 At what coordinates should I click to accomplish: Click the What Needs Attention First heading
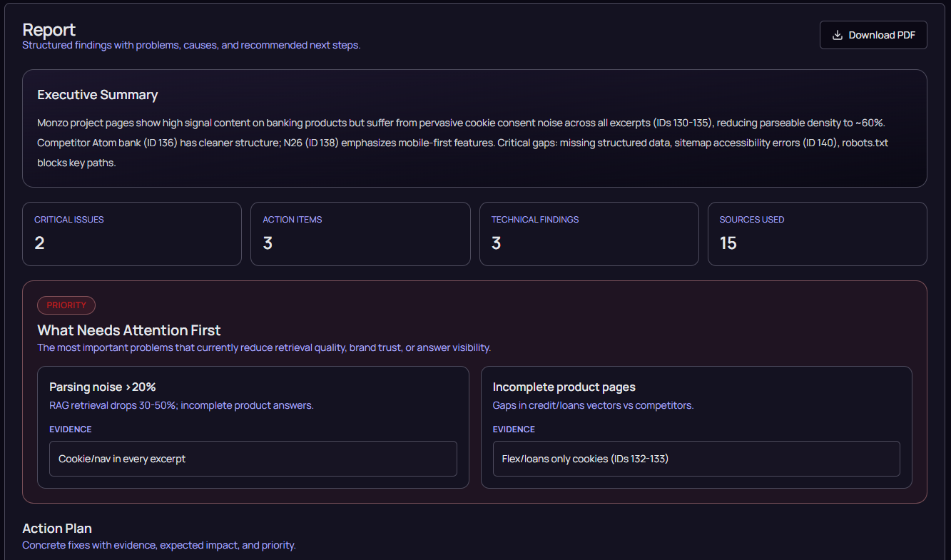pos(129,330)
